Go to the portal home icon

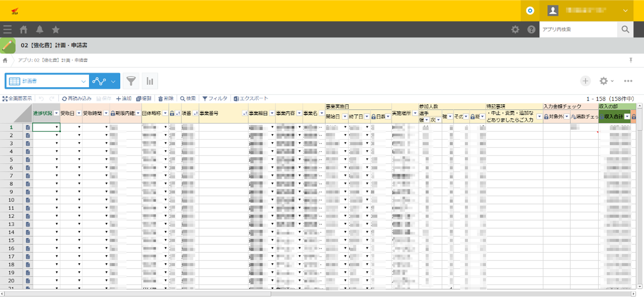point(23,30)
